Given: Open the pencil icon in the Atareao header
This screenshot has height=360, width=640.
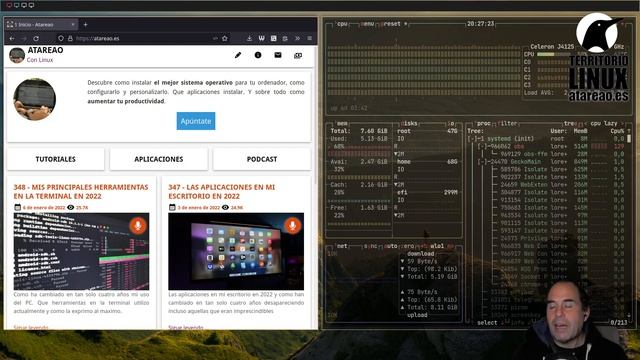Looking at the screenshot, I should pyautogui.click(x=238, y=55).
